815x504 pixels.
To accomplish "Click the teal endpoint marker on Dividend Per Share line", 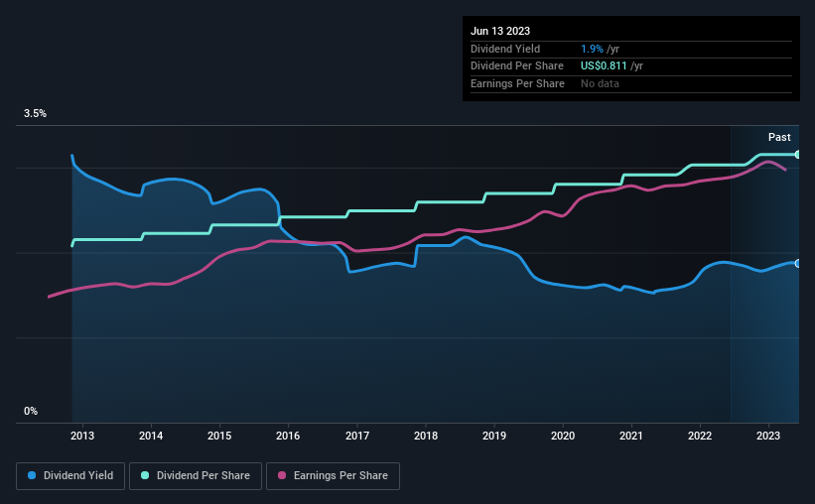I will [x=797, y=155].
